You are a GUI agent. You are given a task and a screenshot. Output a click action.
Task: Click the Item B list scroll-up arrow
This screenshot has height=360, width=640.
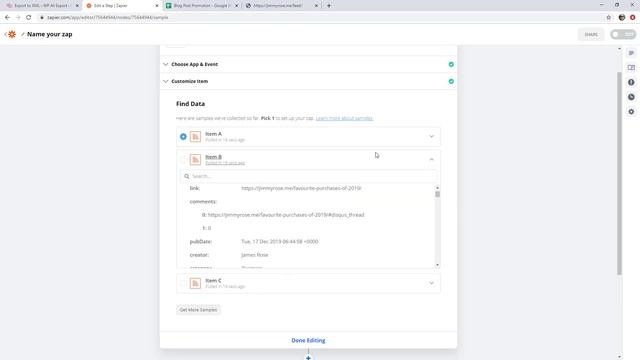pos(437,188)
